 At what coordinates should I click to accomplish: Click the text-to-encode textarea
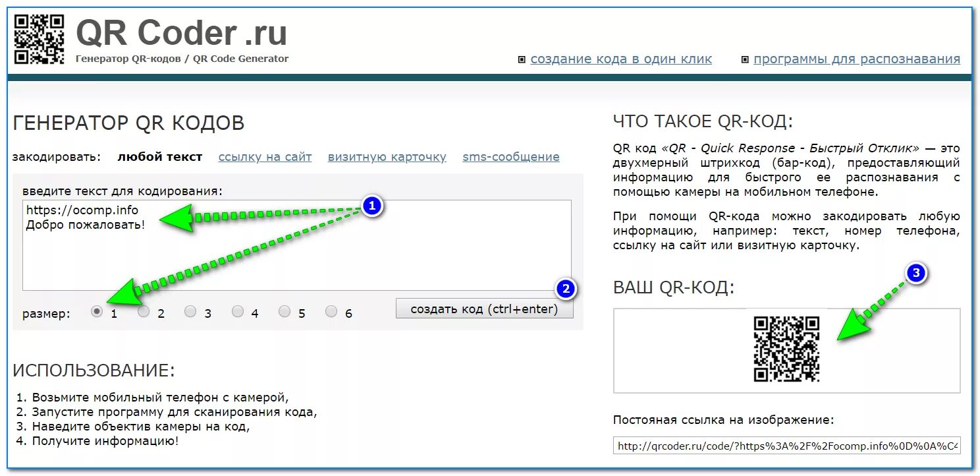(x=297, y=245)
